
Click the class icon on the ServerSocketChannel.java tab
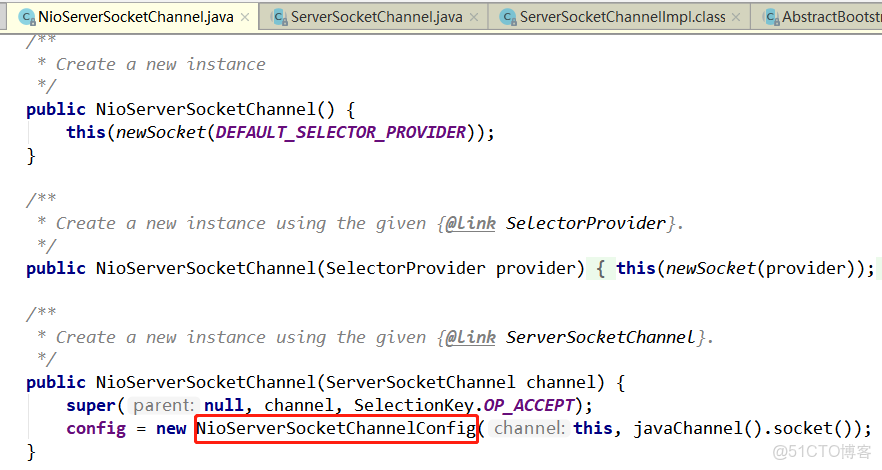click(279, 17)
